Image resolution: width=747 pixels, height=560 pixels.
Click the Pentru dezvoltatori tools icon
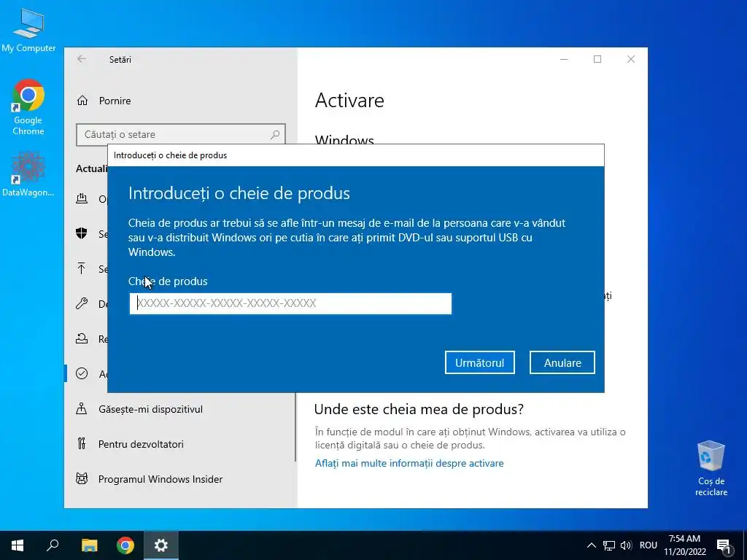pos(82,444)
